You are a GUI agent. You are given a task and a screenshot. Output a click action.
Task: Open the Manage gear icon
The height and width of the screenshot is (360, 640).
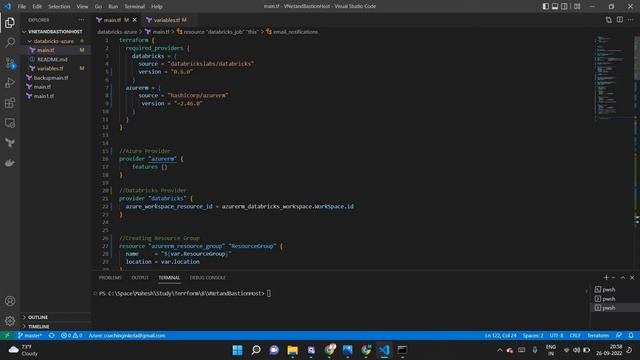point(10,321)
